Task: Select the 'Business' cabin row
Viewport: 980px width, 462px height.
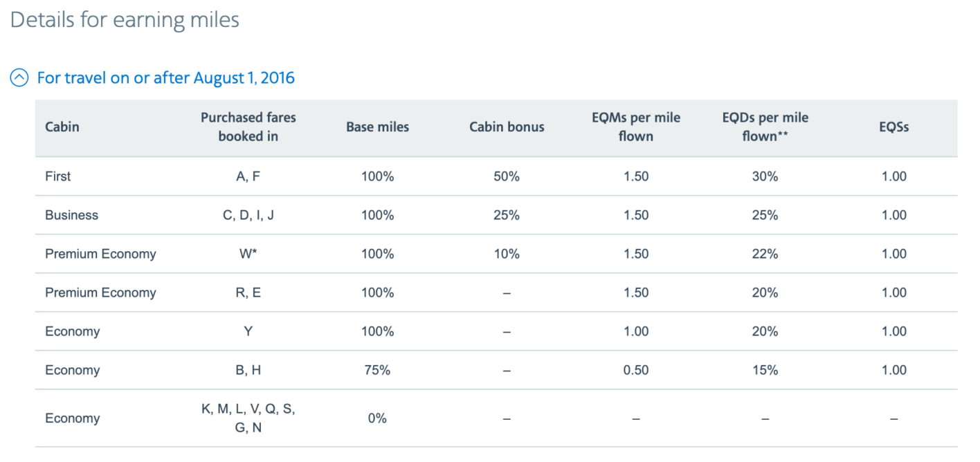Action: pos(71,215)
